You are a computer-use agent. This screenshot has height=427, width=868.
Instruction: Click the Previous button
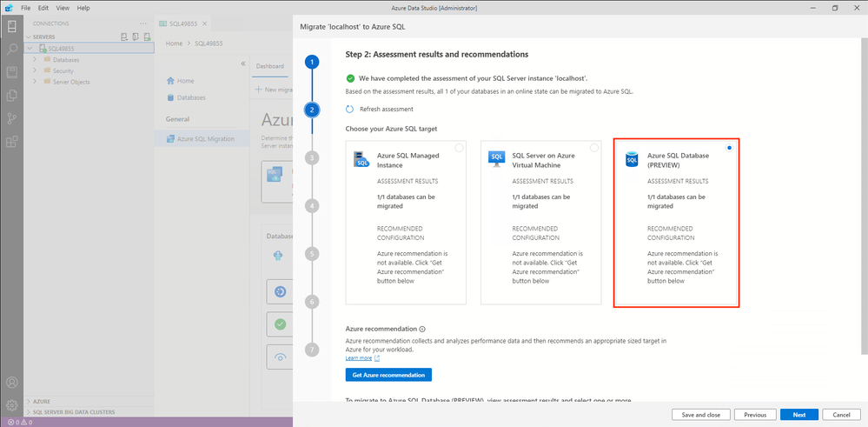coord(755,415)
